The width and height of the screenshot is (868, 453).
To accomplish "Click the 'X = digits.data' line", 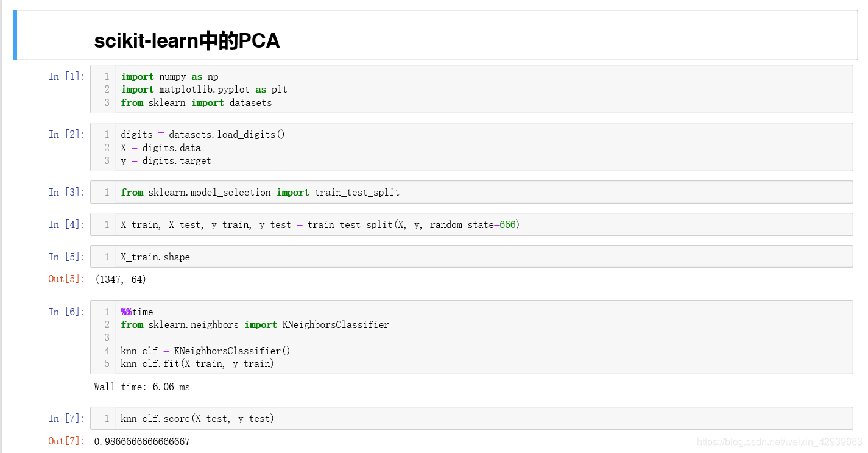I will pos(161,148).
